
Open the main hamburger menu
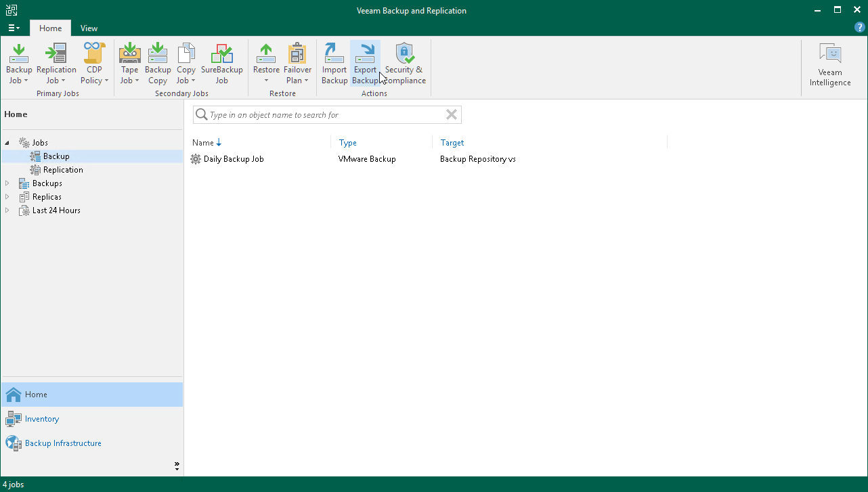[14, 28]
